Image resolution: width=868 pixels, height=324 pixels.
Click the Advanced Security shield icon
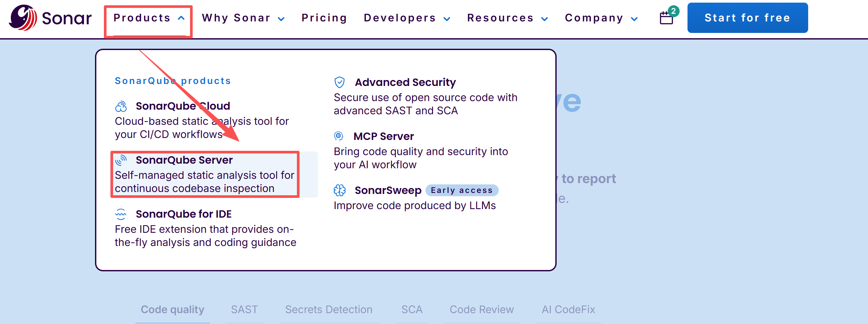339,82
